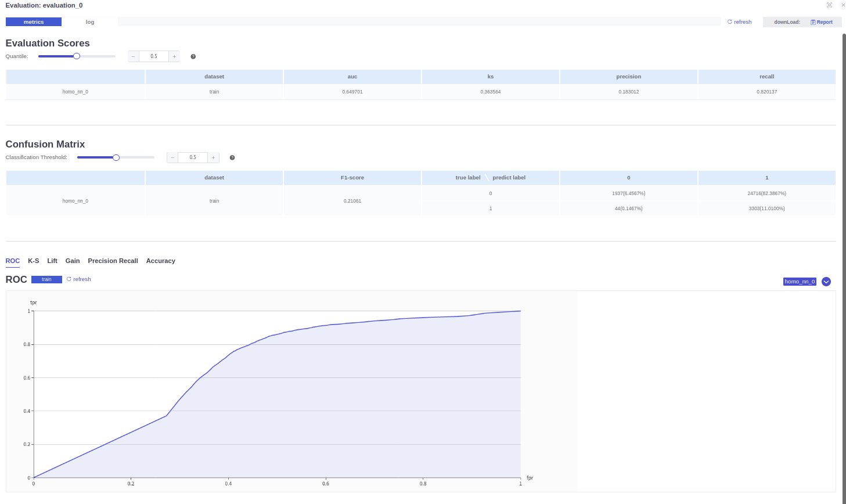Select the Lift chart tab
846x504 pixels.
[x=52, y=261]
